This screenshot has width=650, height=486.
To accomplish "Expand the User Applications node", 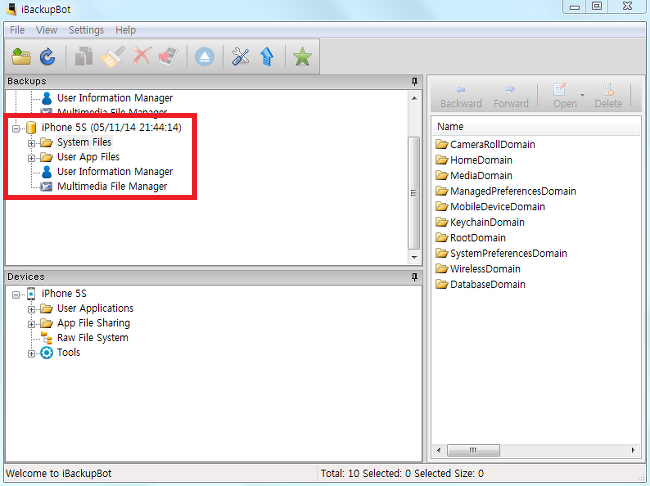I will pos(31,309).
